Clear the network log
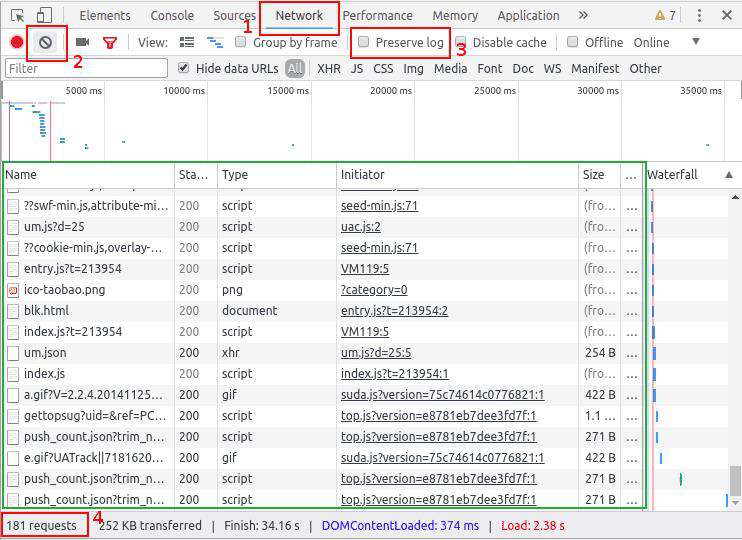742x540 pixels. [45, 43]
